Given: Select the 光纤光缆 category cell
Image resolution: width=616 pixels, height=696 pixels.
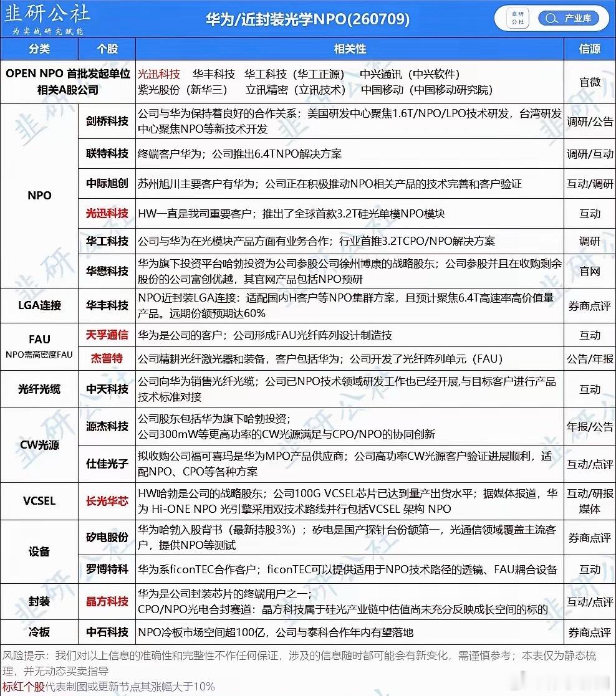Looking at the screenshot, I should click(x=39, y=389).
